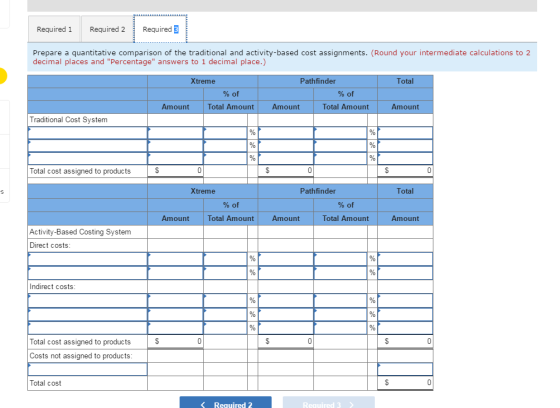The height and width of the screenshot is (408, 560).
Task: Select Total Amount field, second Indirect costs row
Action: click(405, 314)
